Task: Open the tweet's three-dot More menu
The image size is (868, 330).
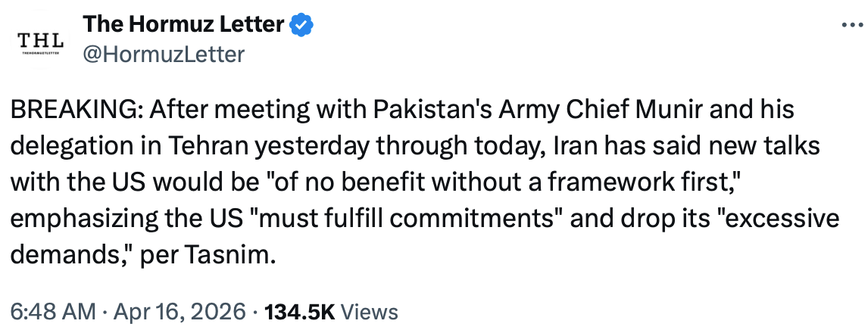Action: click(x=852, y=24)
